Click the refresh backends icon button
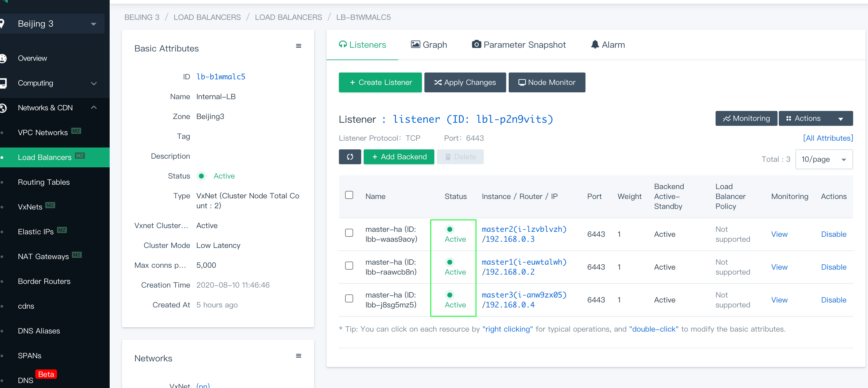 [350, 157]
